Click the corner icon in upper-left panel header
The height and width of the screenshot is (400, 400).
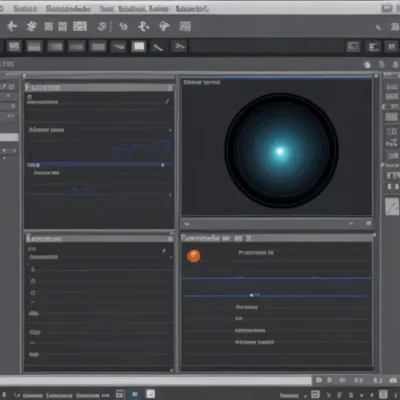[x=170, y=88]
